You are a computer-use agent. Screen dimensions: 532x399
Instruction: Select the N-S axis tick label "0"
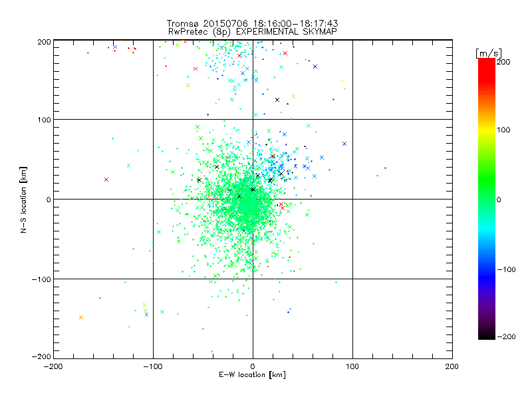point(49,199)
